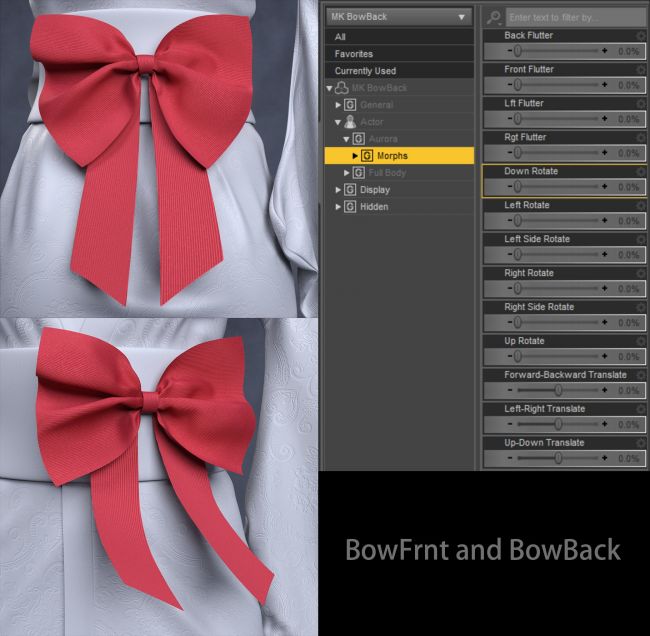This screenshot has height=636, width=650.
Task: Click the G icon beside Display
Action: [x=351, y=190]
